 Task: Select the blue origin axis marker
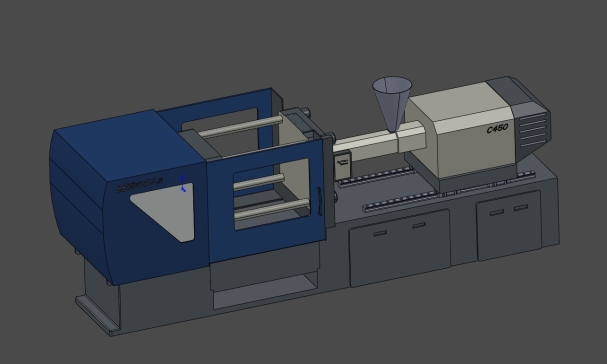183,183
